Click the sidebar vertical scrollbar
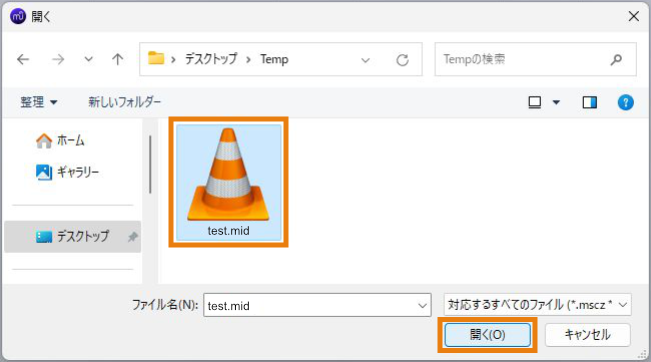The width and height of the screenshot is (651, 362). click(x=150, y=164)
